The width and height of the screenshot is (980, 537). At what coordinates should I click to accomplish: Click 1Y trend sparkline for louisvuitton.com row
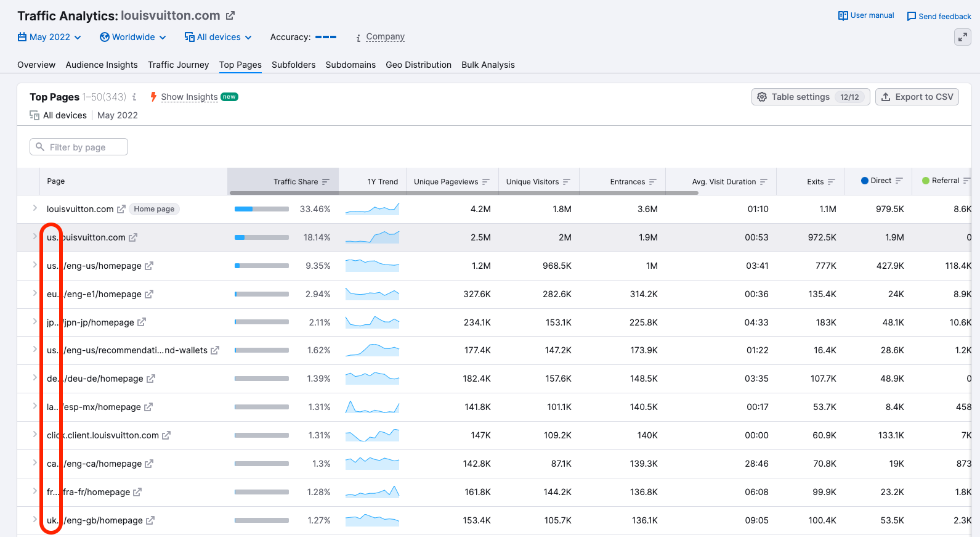[x=372, y=209]
